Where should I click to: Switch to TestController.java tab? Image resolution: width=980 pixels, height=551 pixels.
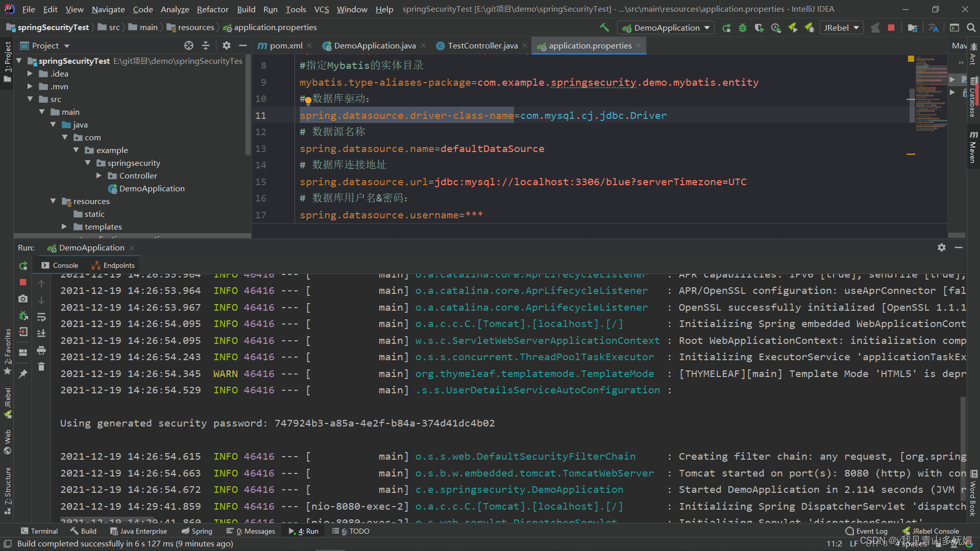[483, 46]
